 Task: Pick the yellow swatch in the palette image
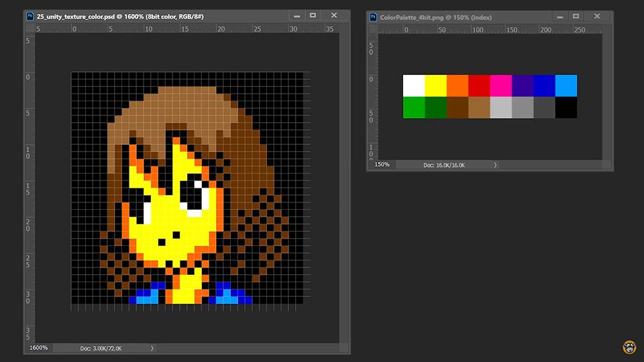coord(435,85)
